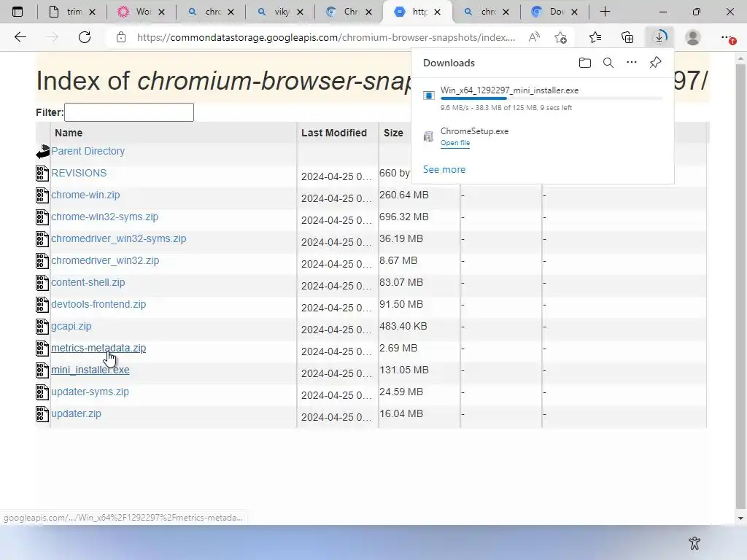Pin the Downloads panel with the pin icon
Image resolution: width=747 pixels, height=560 pixels.
click(656, 63)
